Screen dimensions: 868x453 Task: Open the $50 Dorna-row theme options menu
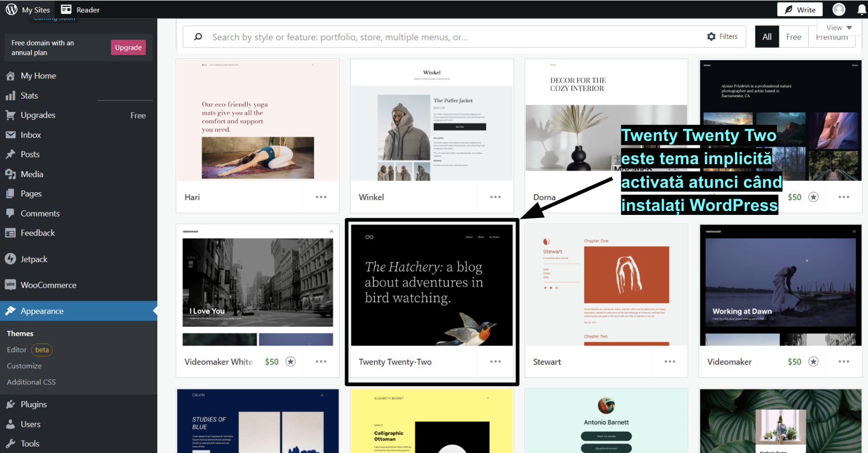[x=844, y=197]
